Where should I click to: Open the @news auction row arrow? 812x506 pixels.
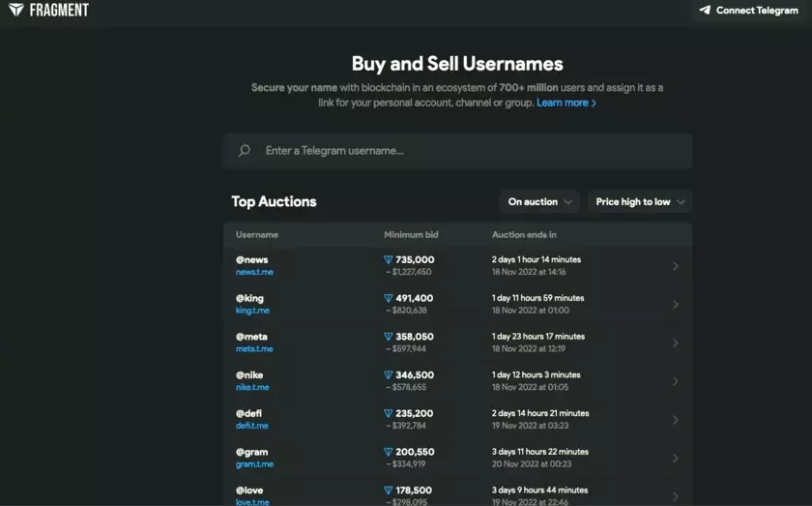coord(676,266)
